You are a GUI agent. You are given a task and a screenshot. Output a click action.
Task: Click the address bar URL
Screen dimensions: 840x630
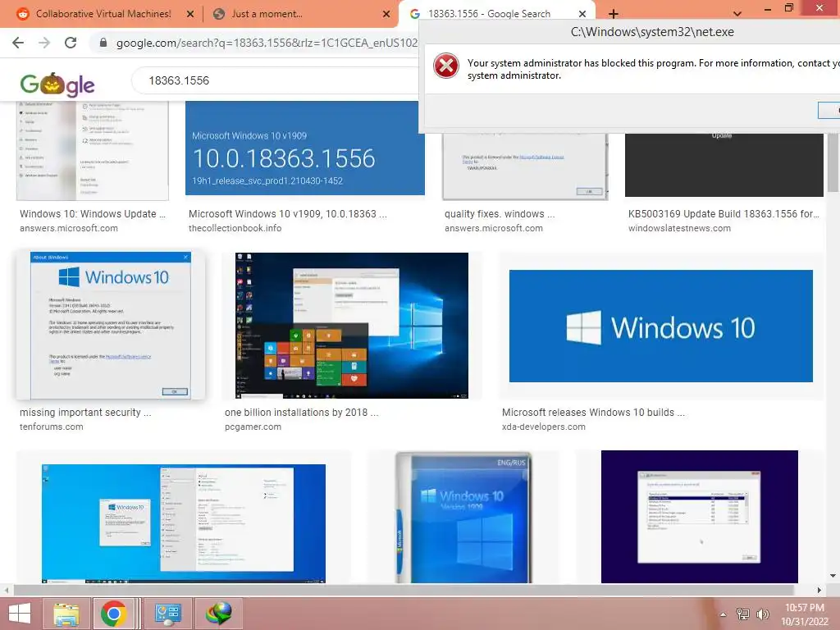pos(267,43)
